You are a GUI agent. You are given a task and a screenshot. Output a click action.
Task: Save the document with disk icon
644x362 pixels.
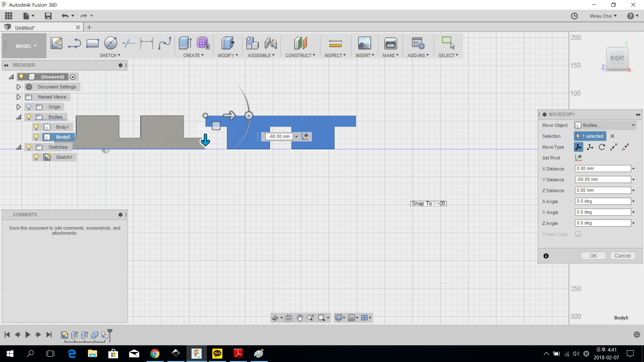click(48, 16)
